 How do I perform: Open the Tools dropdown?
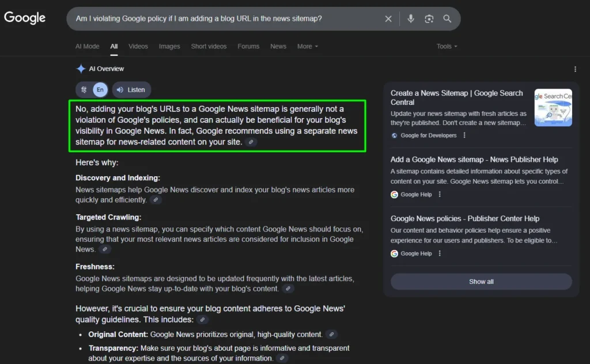[447, 46]
